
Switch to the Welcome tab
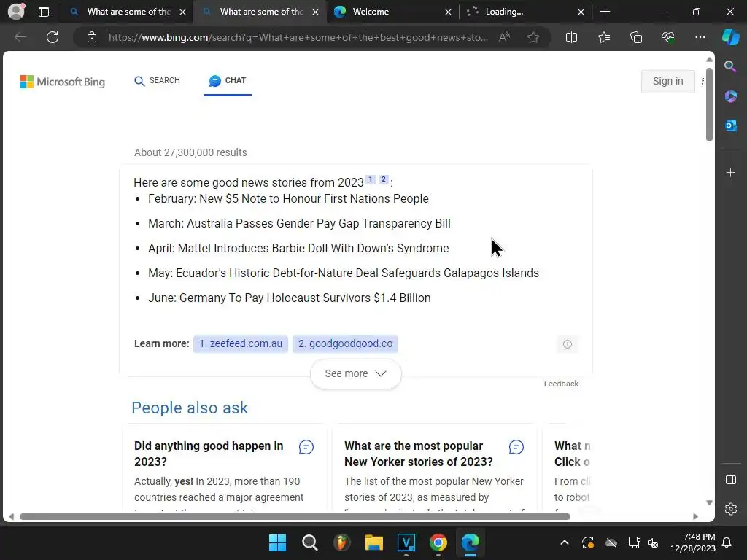click(392, 12)
